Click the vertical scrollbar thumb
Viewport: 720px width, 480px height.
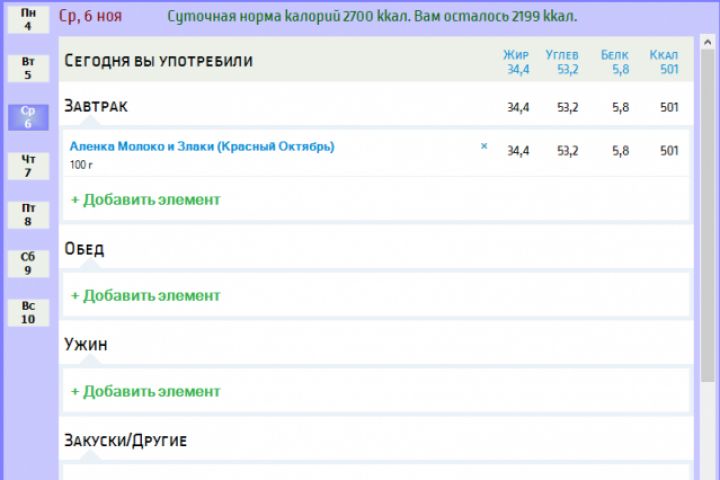[708, 215]
